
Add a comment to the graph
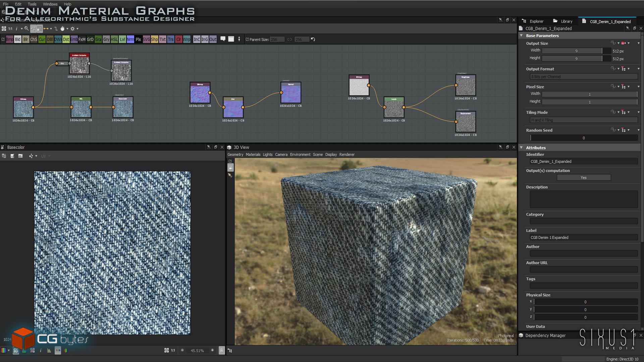point(223,39)
